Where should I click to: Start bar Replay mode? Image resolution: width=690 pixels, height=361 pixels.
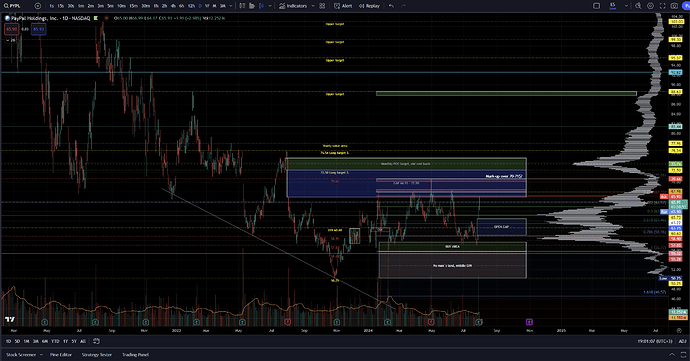tap(369, 6)
